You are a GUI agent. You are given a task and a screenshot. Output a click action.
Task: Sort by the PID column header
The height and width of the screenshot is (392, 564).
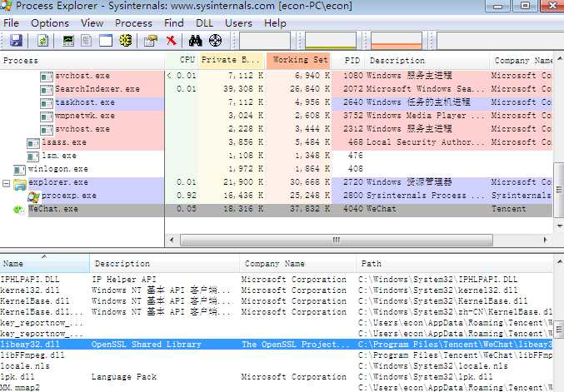[x=347, y=61]
